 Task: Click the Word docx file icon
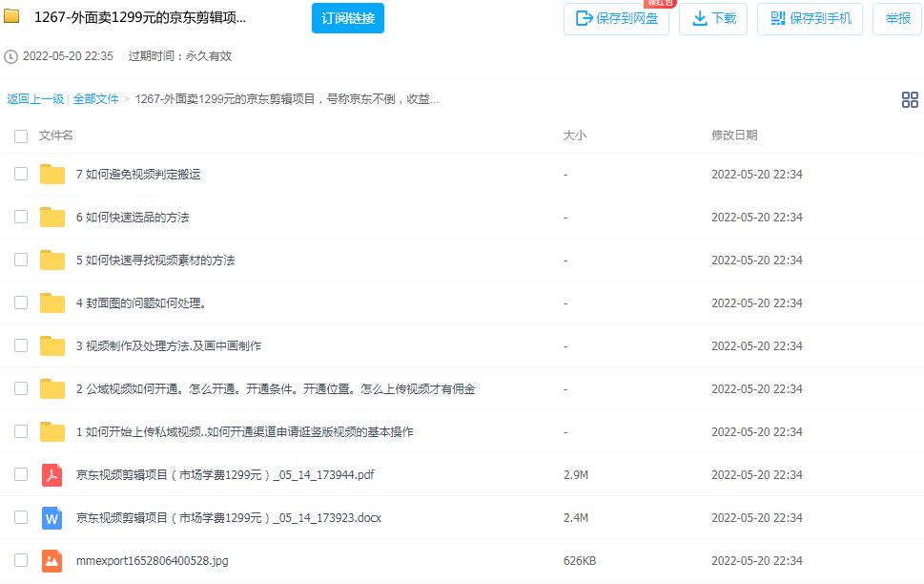51,518
